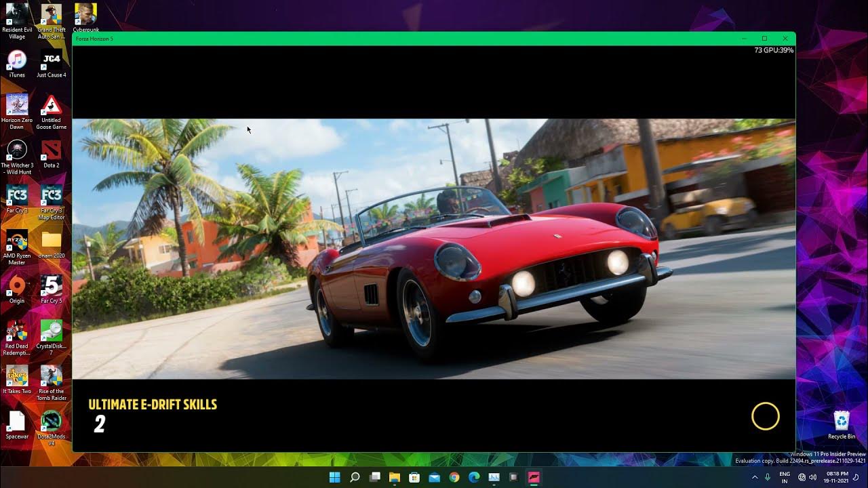
Task: Open File Explorer from the taskbar
Action: point(394,477)
